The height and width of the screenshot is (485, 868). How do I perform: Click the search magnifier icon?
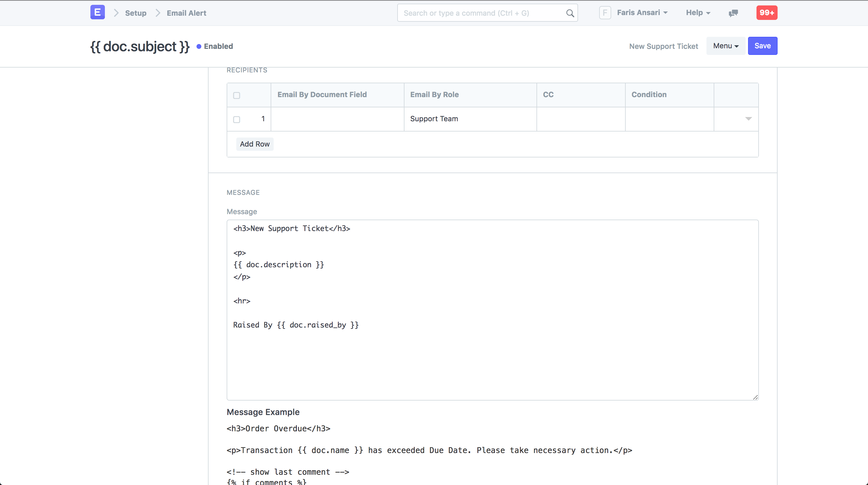coord(570,13)
